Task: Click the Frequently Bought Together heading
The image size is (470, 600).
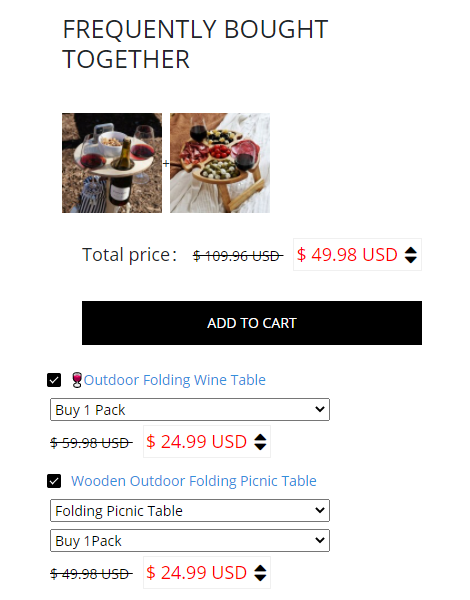Action: coord(195,44)
